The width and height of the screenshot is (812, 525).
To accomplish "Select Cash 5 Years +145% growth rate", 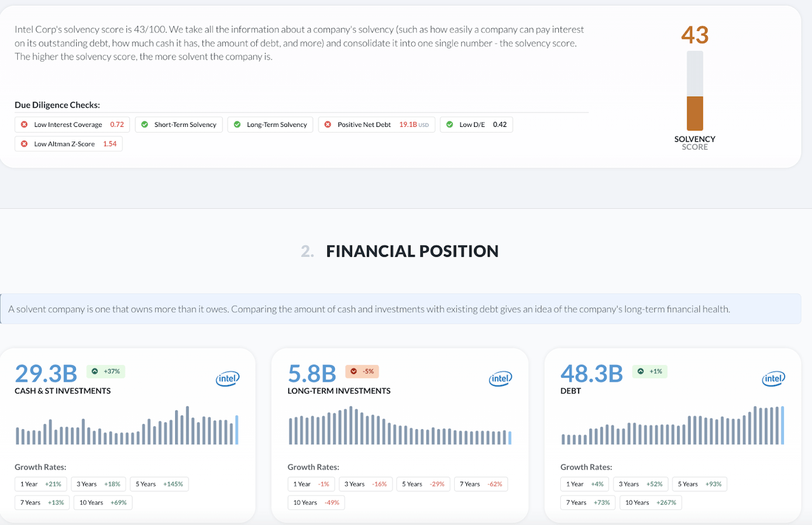I will 159,484.
